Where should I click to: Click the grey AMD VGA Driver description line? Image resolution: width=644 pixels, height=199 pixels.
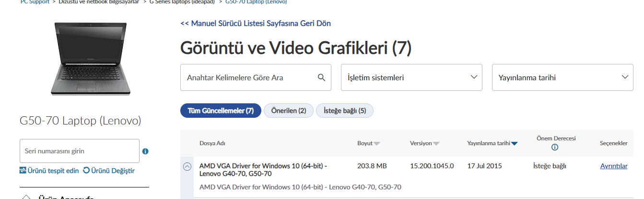pos(300,187)
